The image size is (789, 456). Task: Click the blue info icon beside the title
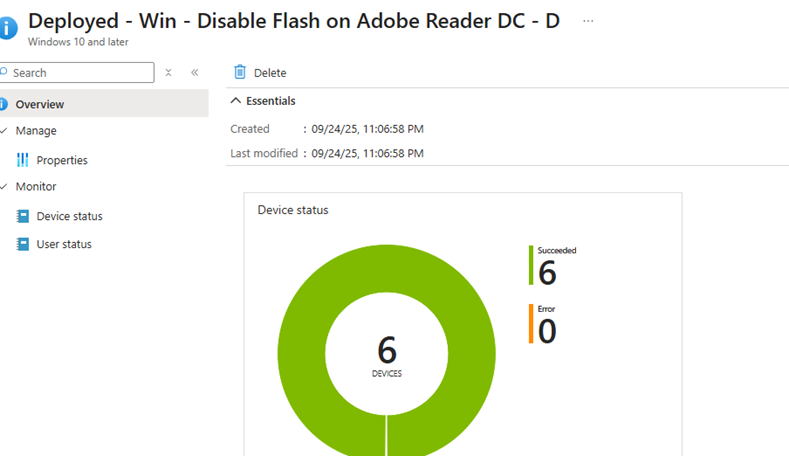[x=7, y=24]
